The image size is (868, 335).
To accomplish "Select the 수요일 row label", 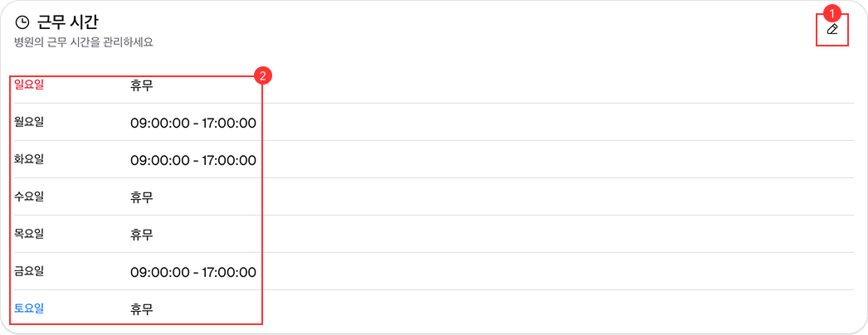I will [29, 197].
